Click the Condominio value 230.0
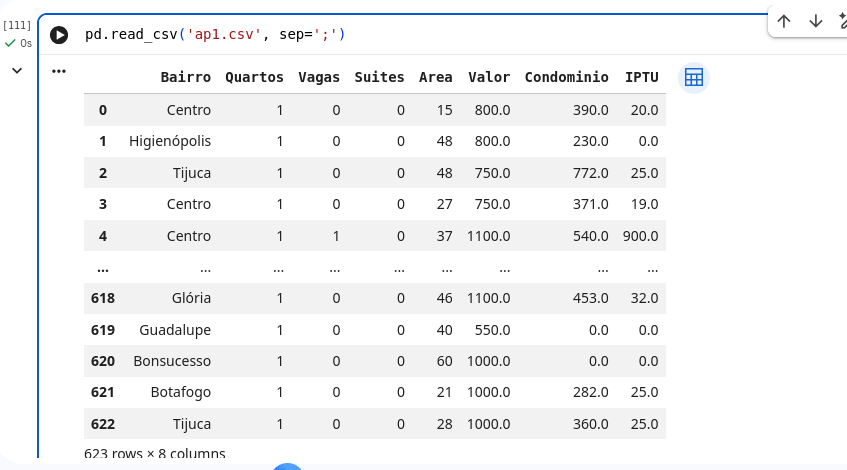The width and height of the screenshot is (847, 470). tap(590, 142)
